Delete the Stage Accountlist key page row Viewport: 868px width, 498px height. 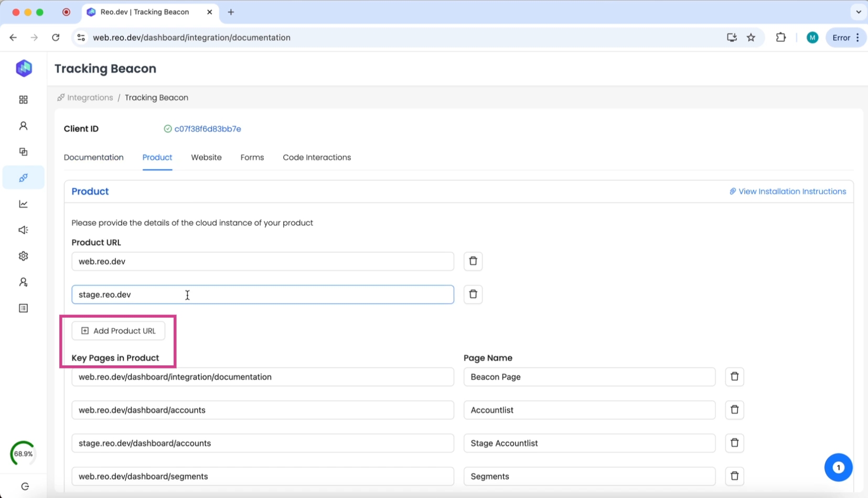[x=734, y=443]
